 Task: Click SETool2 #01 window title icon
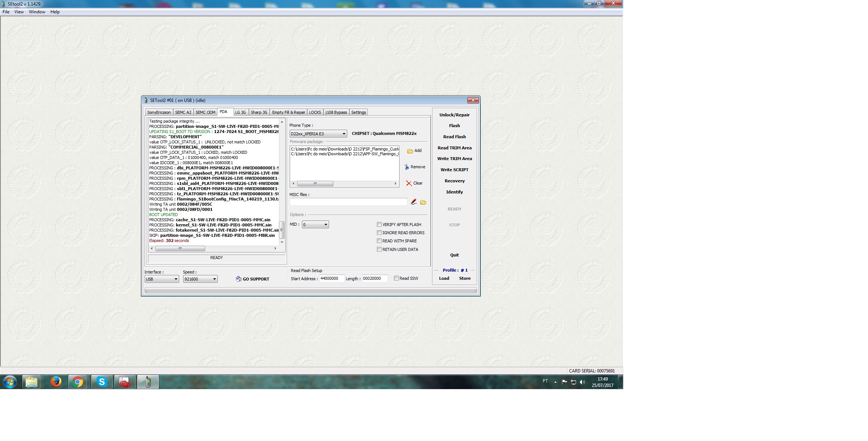click(x=146, y=100)
